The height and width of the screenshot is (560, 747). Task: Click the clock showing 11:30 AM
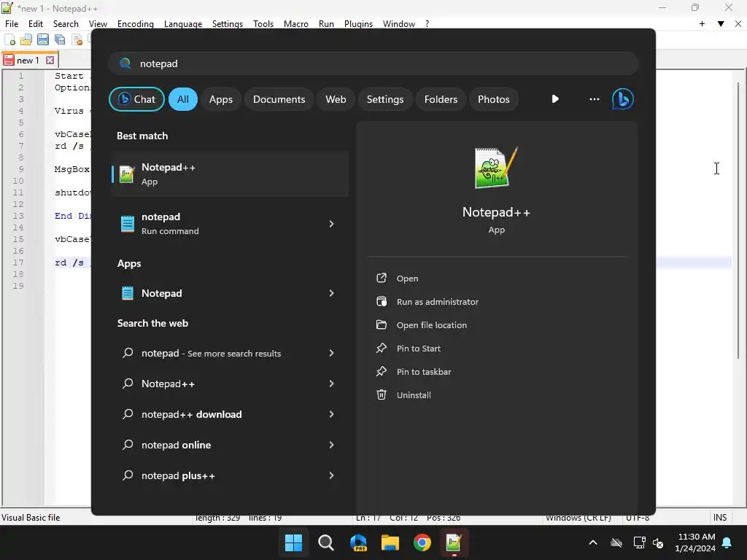(x=695, y=542)
